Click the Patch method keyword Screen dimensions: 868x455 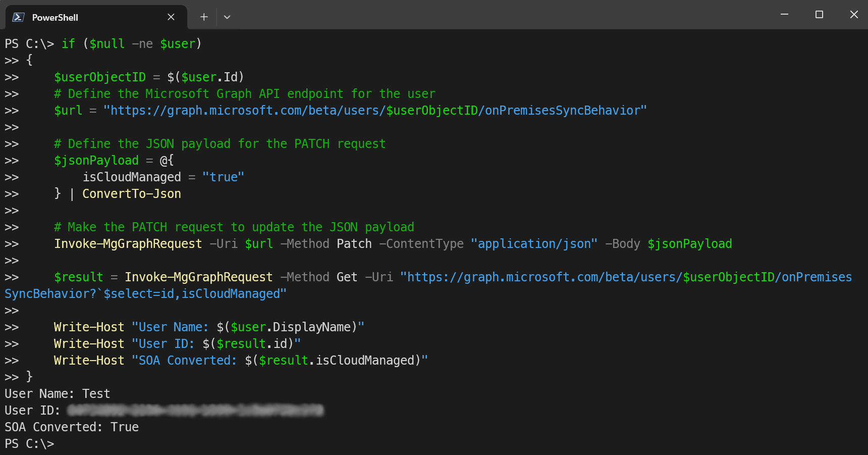354,244
